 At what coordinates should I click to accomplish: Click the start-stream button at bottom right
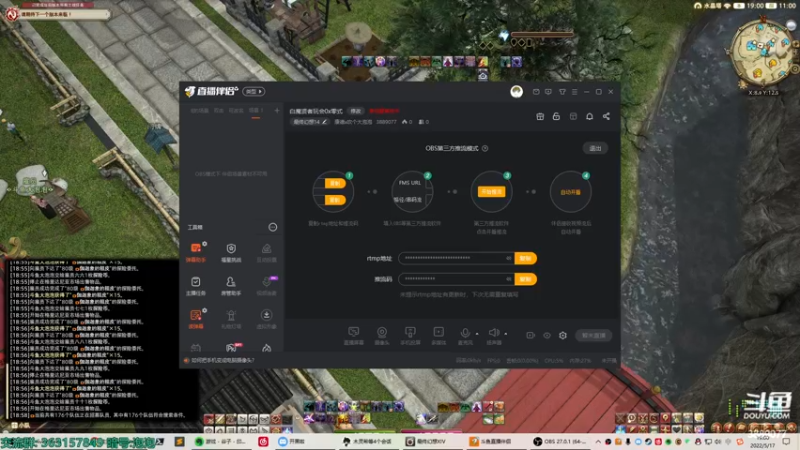[593, 336]
